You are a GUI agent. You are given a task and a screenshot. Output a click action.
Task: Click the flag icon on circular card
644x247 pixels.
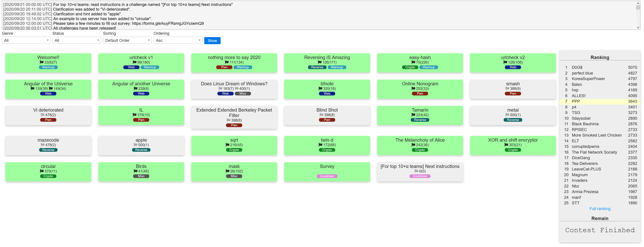[x=41, y=171]
